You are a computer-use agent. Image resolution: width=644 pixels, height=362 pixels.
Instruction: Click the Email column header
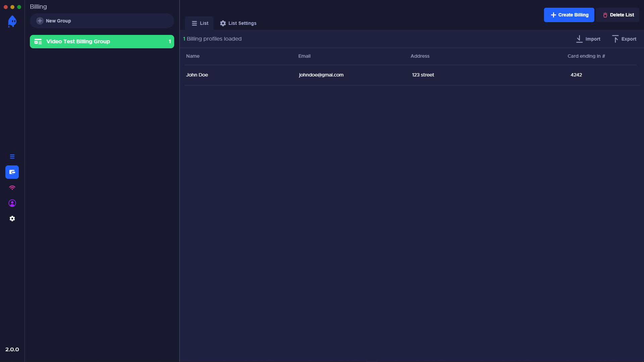[x=304, y=56]
